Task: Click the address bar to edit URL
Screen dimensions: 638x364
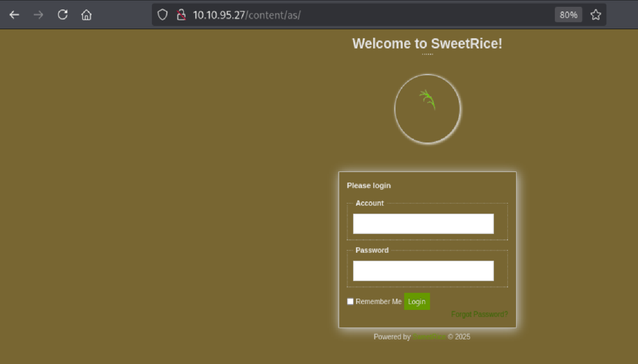Action: tap(313, 15)
